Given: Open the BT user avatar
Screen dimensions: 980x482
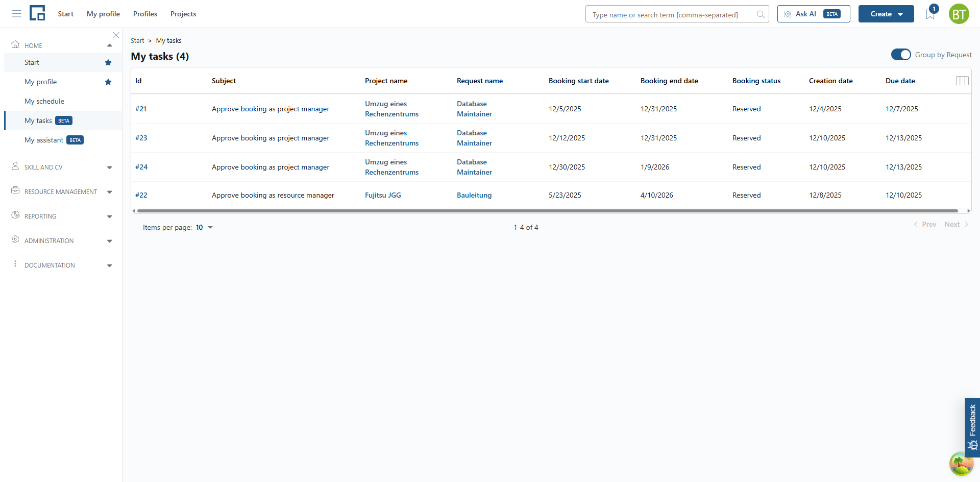Looking at the screenshot, I should (959, 14).
